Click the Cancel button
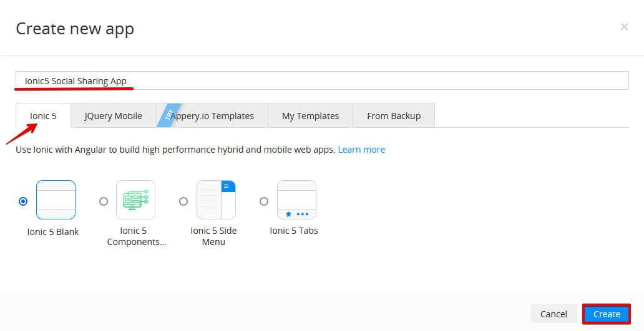This screenshot has height=331, width=644. [x=554, y=314]
